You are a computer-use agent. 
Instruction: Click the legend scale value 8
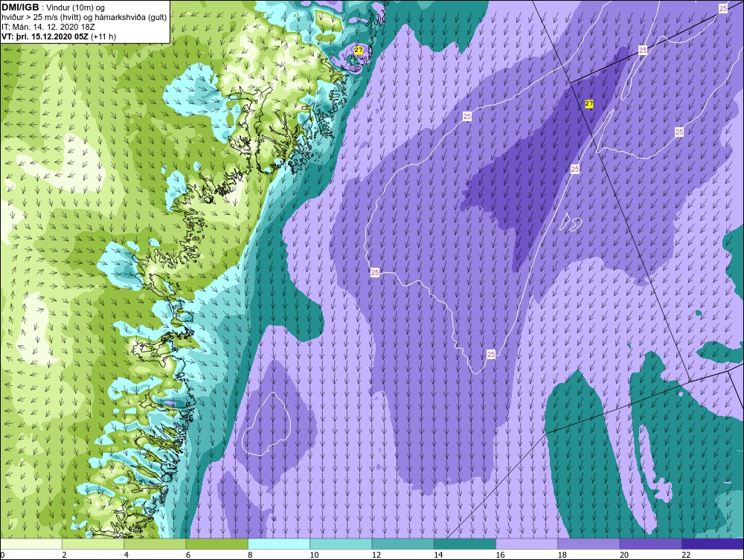click(250, 555)
